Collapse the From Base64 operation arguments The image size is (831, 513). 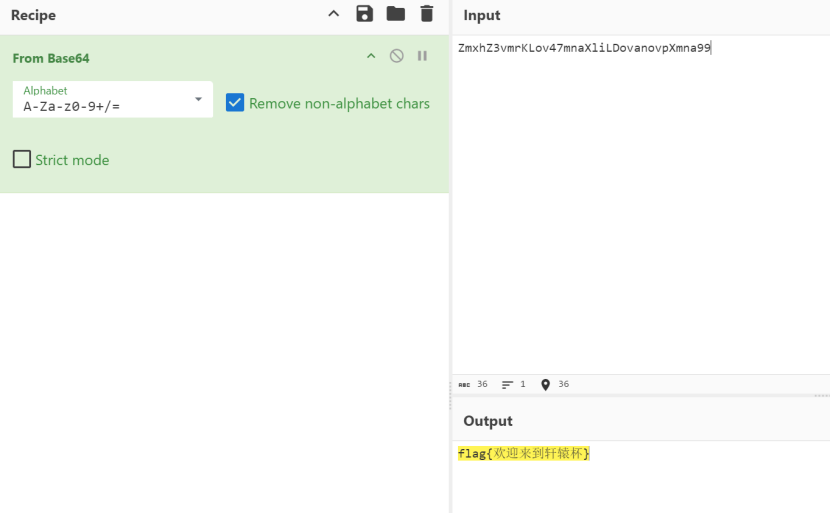click(x=371, y=56)
